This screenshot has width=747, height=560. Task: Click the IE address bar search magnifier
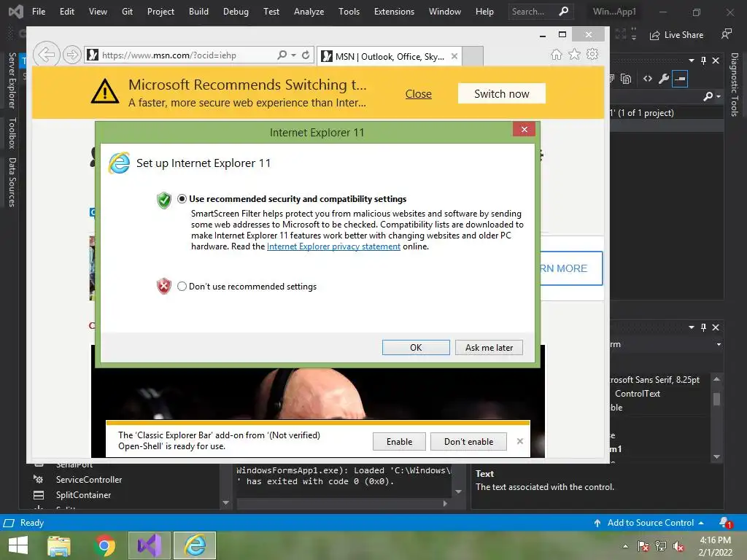tap(282, 55)
